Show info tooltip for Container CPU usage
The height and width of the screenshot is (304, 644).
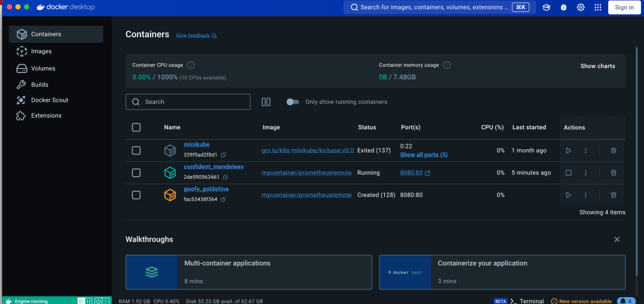[190, 65]
